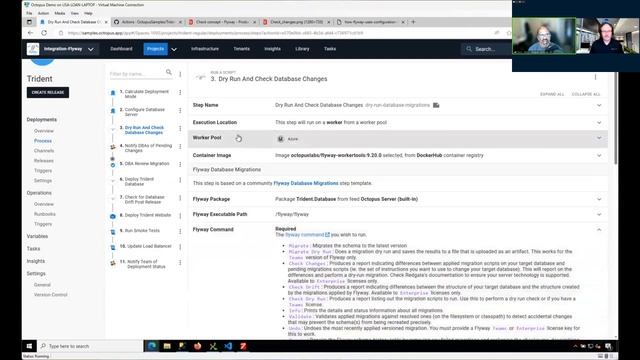Click the Integration-Flyway space logo
640x360 pixels.
[33, 49]
